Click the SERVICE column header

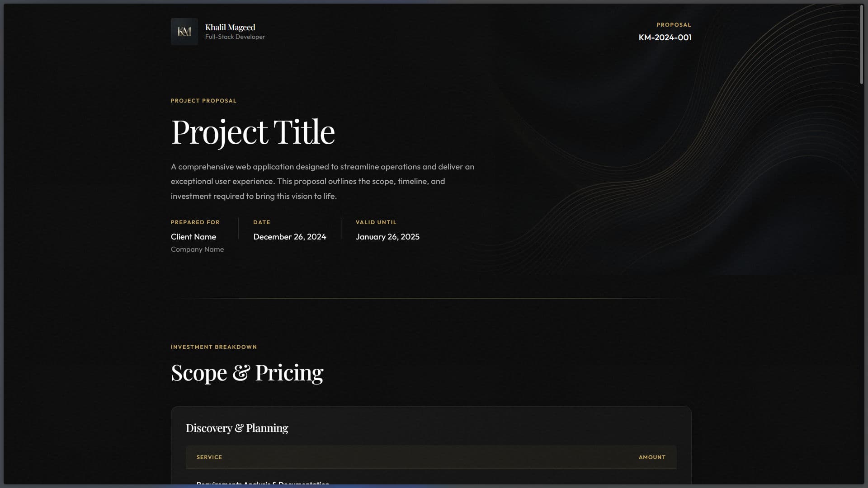point(209,457)
